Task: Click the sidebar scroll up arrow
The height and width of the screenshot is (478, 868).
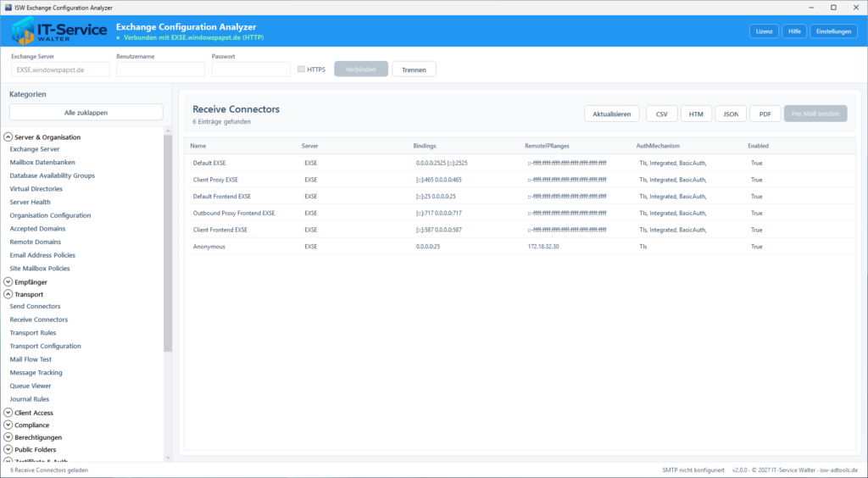Action: coord(168,131)
